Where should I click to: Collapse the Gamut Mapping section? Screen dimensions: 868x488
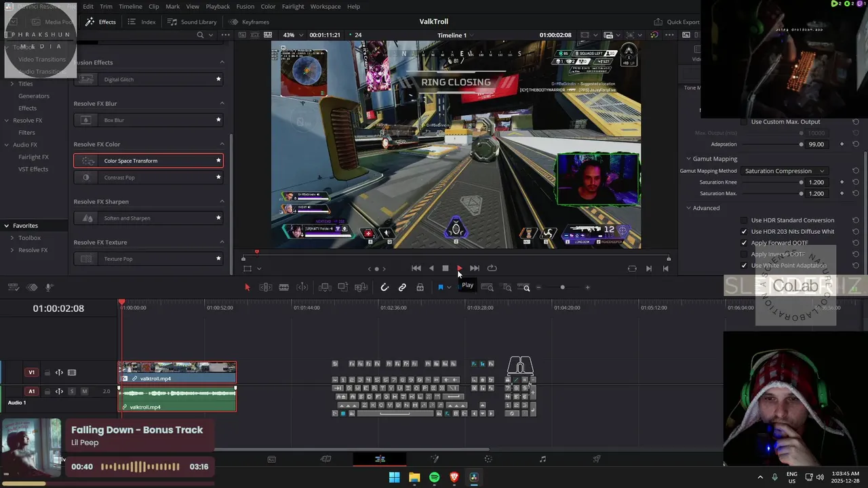tap(689, 159)
